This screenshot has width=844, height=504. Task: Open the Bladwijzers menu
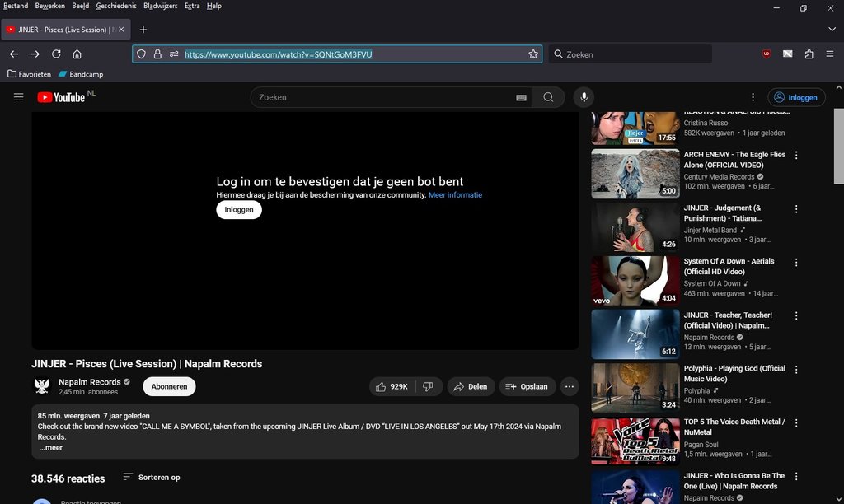[x=161, y=6]
